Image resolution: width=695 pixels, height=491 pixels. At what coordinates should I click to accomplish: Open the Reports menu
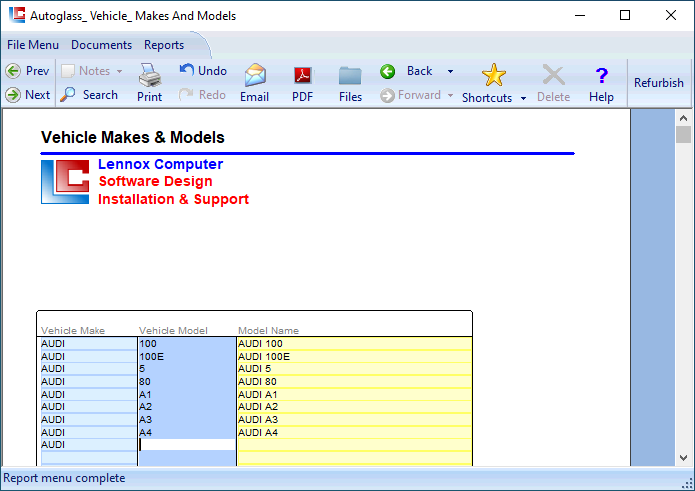click(164, 45)
